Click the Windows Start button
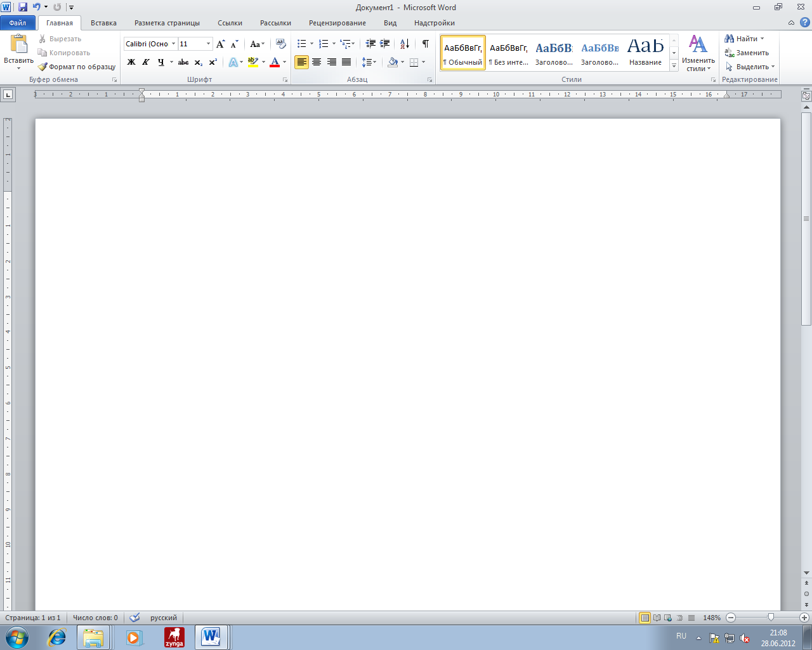 [17, 637]
